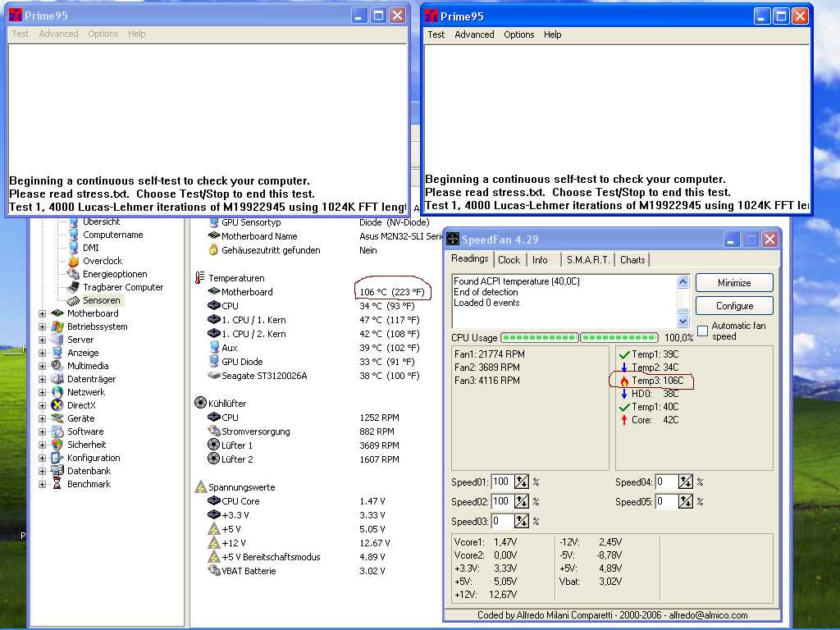Expand the Server tree node
This screenshot has width=840, height=630.
point(42,340)
